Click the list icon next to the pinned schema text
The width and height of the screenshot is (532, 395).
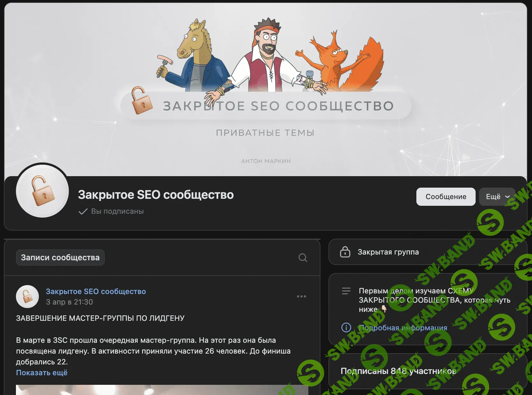tap(346, 291)
